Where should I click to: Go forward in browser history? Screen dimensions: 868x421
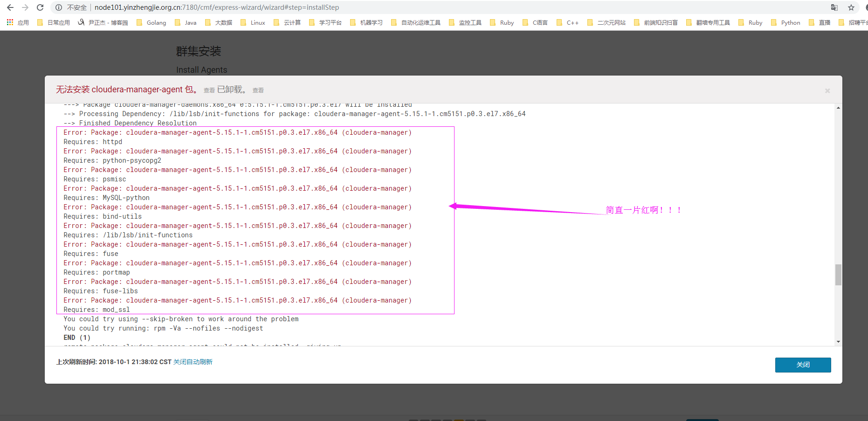point(25,7)
